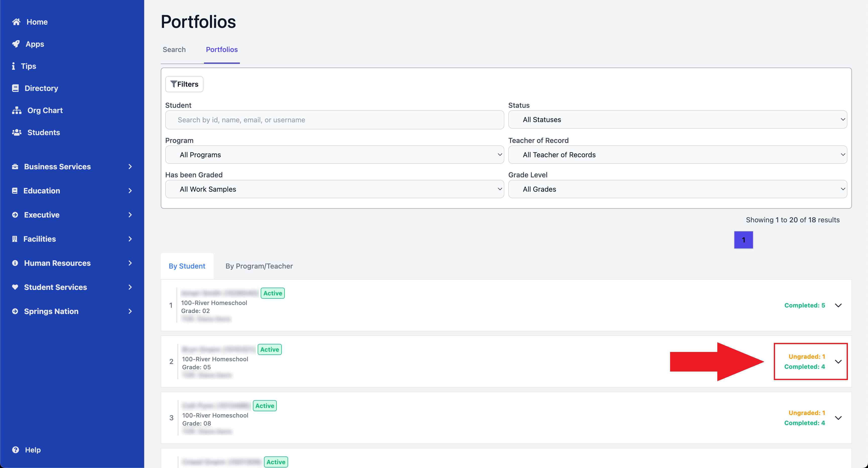Open All Teacher of Records dropdown

click(677, 155)
